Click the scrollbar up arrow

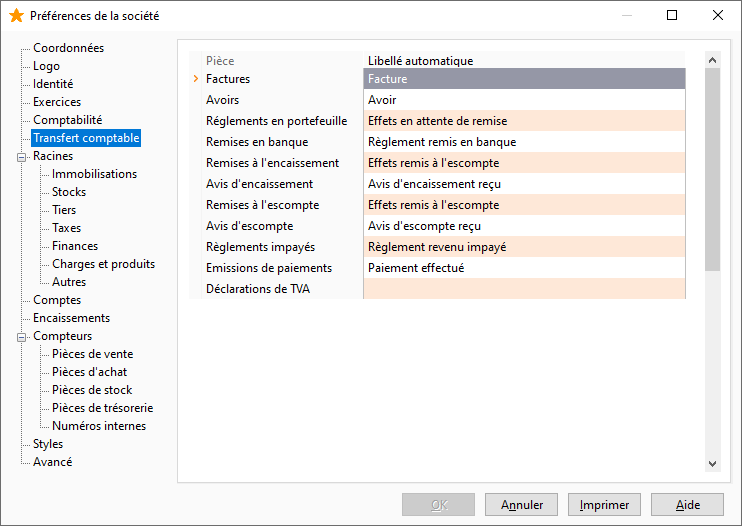click(712, 60)
